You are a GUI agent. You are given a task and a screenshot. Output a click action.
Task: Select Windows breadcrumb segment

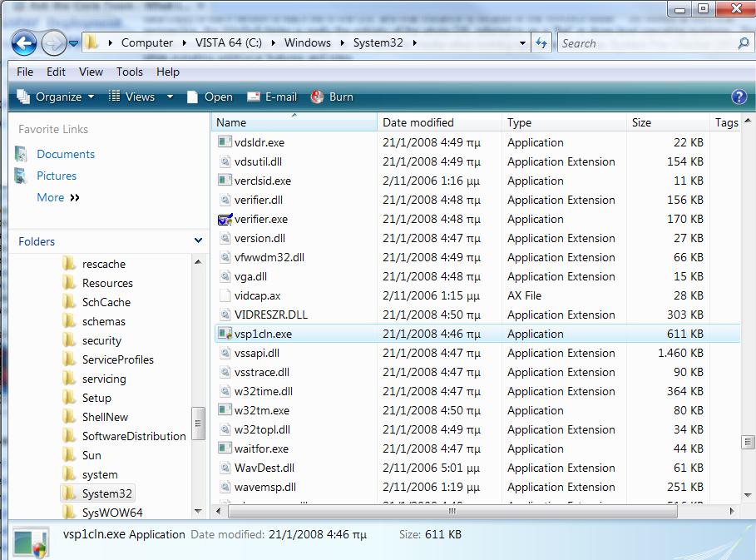click(x=307, y=43)
